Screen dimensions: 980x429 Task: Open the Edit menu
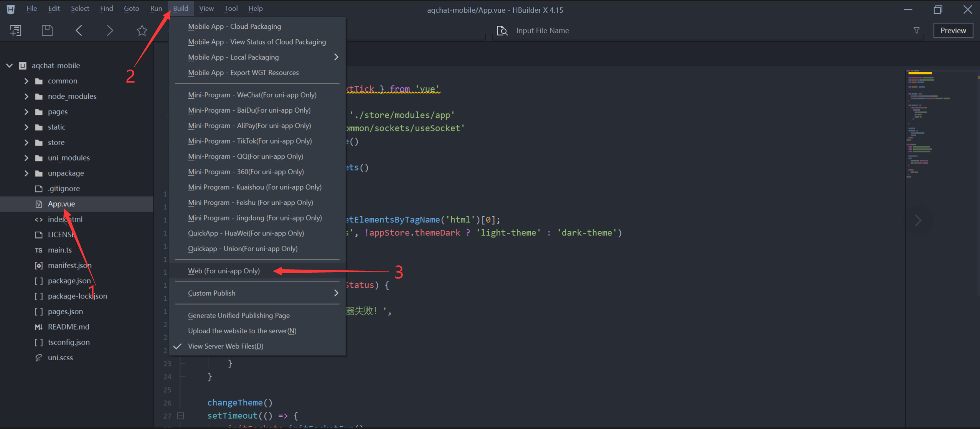(54, 8)
